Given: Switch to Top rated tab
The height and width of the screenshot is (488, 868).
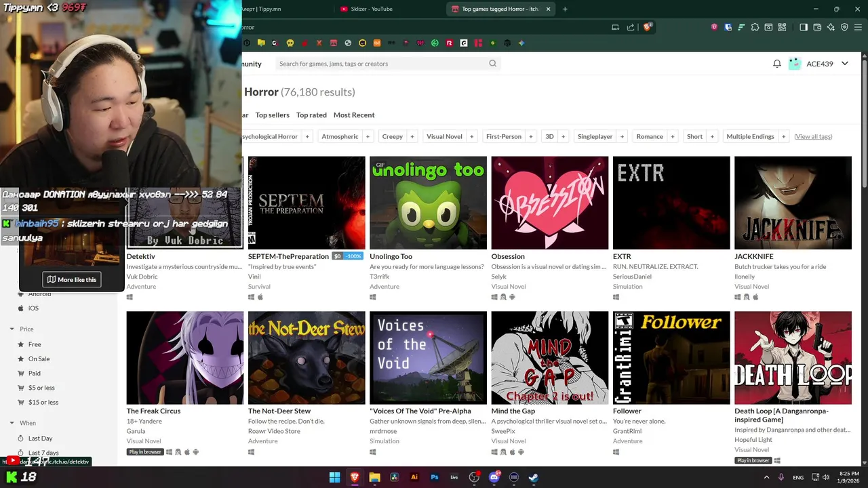Looking at the screenshot, I should [311, 115].
